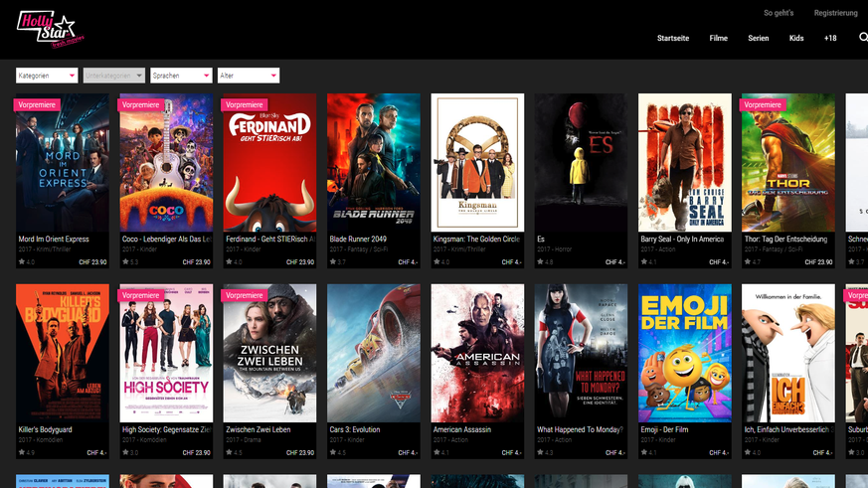Viewport: 868px width, 488px height.
Task: Click the title 'Kingsman: The Golden Circle'
Action: click(476, 239)
